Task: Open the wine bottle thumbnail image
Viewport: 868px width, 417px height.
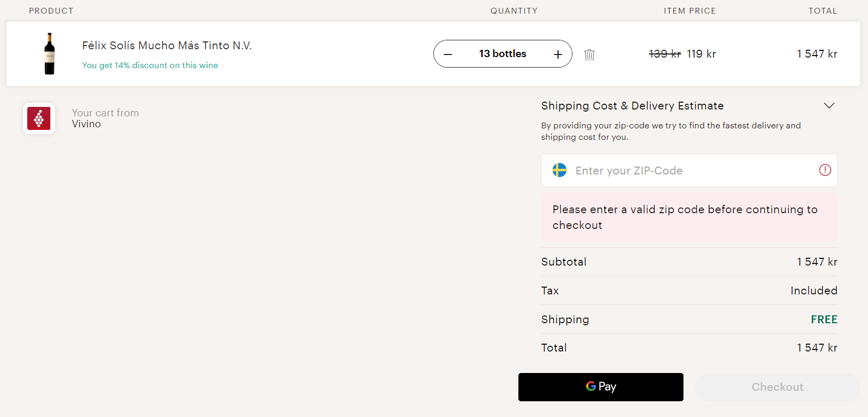Action: [x=50, y=53]
